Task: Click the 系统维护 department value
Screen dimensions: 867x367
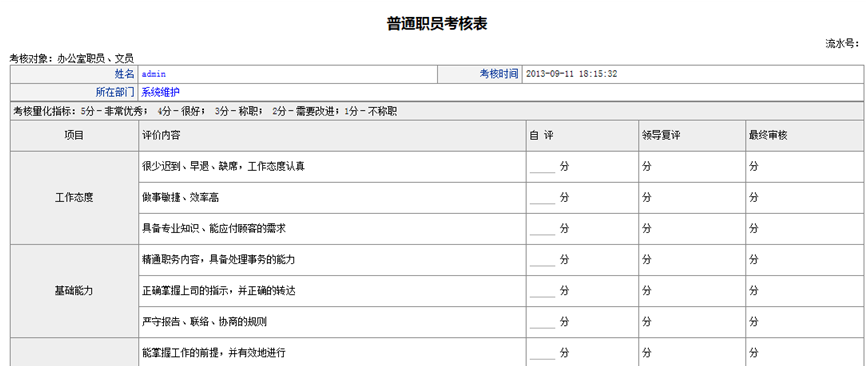Action: [x=160, y=92]
